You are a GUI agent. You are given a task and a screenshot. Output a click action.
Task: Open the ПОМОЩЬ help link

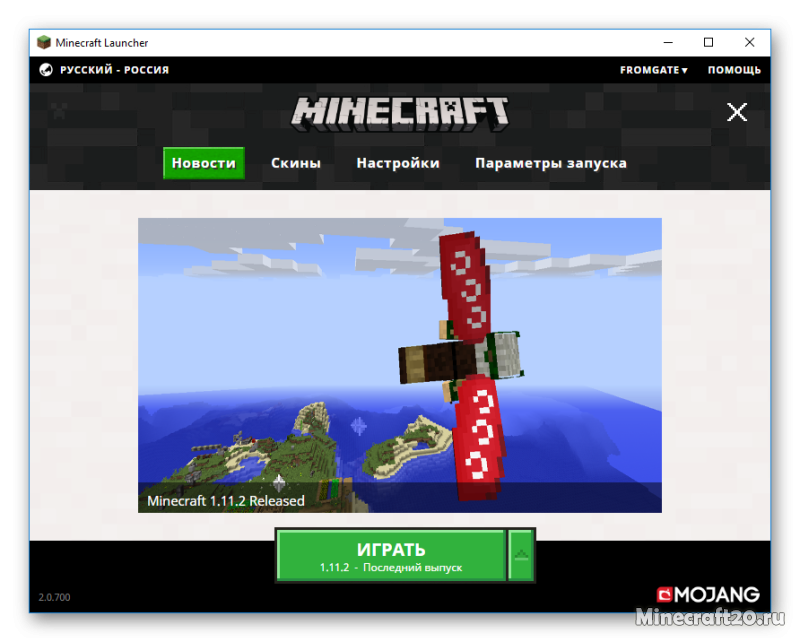click(734, 70)
